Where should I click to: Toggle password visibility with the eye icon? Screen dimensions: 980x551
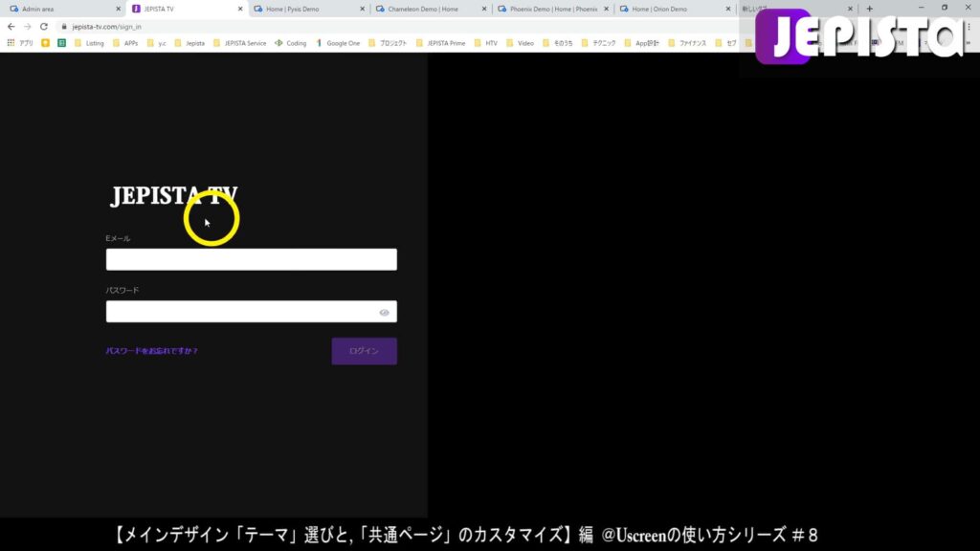[384, 313]
